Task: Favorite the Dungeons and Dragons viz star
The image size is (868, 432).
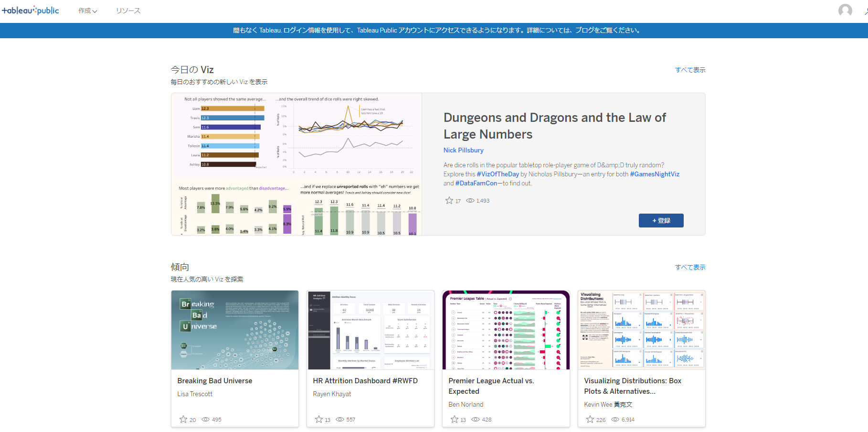Action: (449, 201)
